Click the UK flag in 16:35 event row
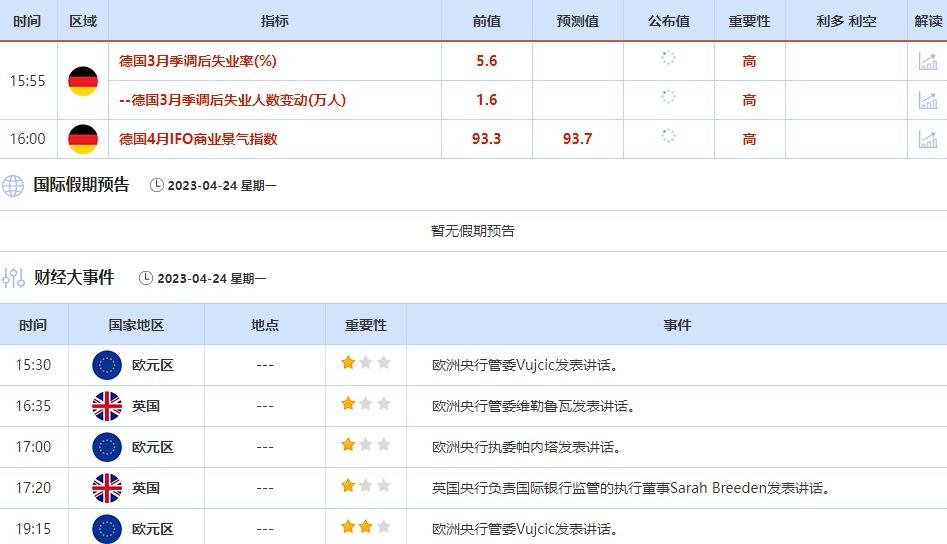This screenshot has width=947, height=544. tap(106, 406)
